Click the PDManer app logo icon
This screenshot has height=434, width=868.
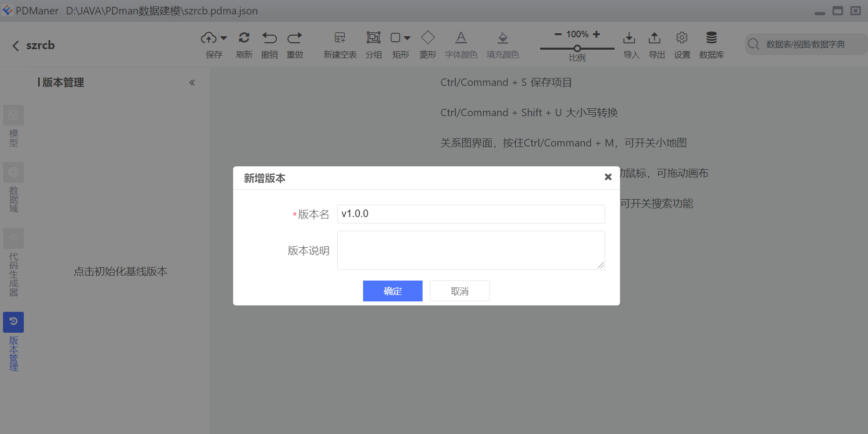[7, 10]
